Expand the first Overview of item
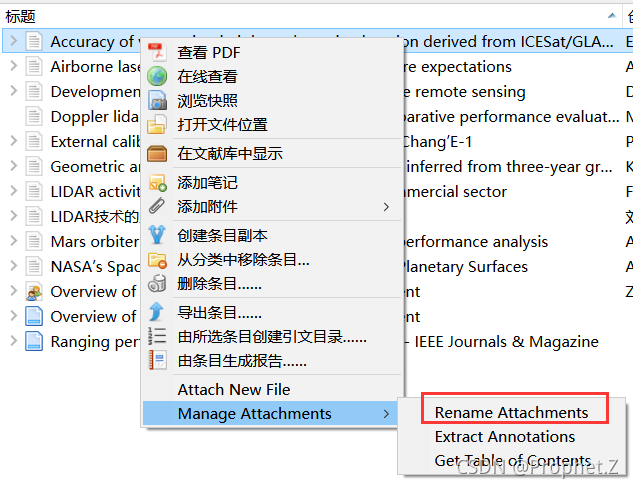This screenshot has height=488, width=633. (x=13, y=291)
